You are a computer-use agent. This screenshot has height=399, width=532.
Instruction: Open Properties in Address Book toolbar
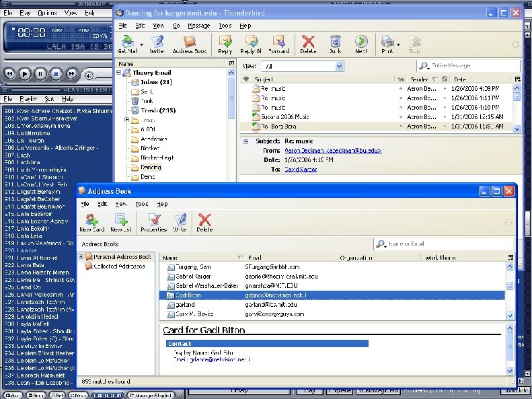pyautogui.click(x=154, y=223)
